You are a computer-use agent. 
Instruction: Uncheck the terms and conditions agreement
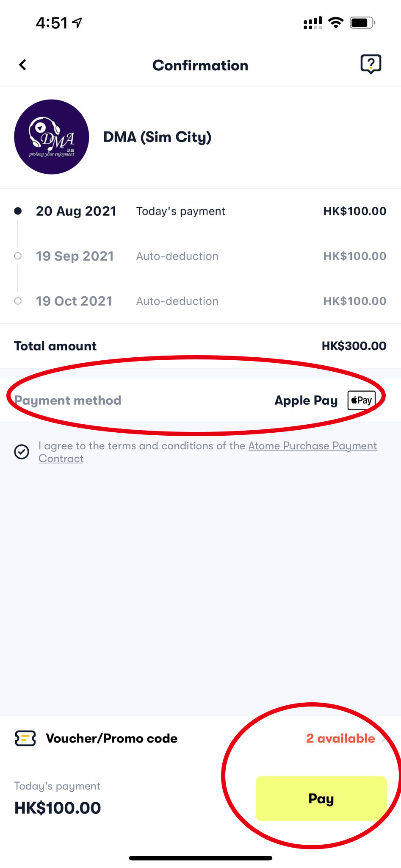click(22, 452)
